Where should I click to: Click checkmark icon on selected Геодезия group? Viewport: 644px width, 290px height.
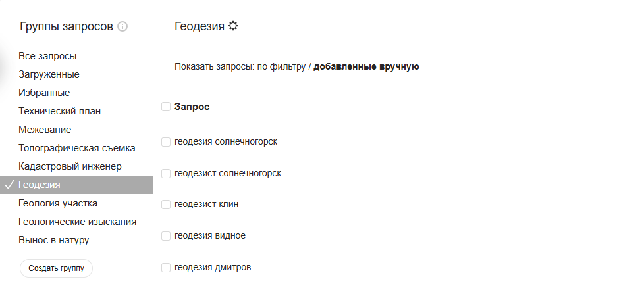click(9, 185)
